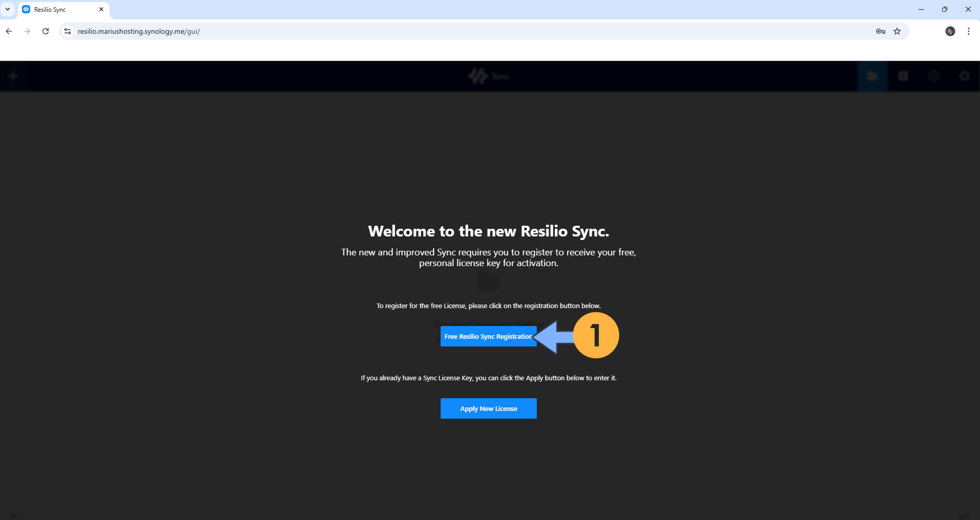Open saved passwords key icon

tap(880, 31)
